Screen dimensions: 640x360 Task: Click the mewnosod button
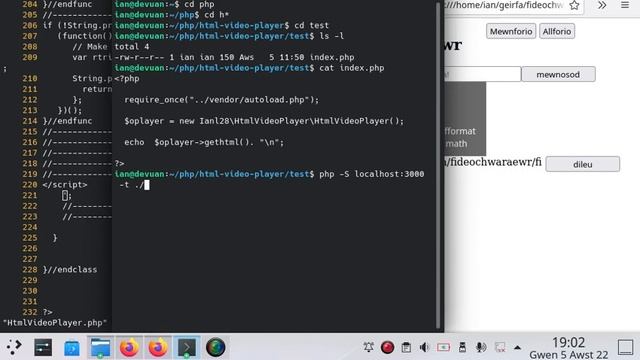(558, 74)
